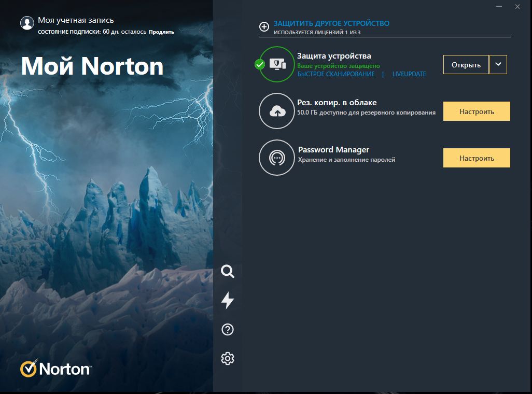Click the Продлить subscription link

[x=161, y=32]
